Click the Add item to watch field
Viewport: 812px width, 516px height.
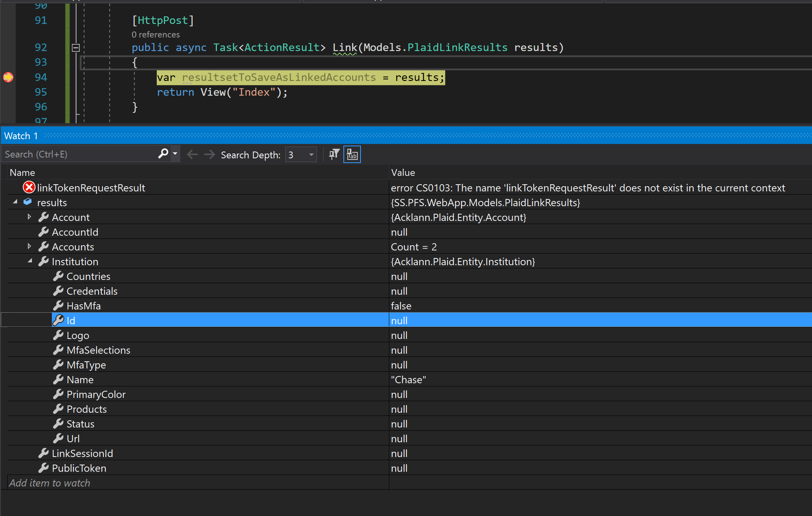pos(198,483)
